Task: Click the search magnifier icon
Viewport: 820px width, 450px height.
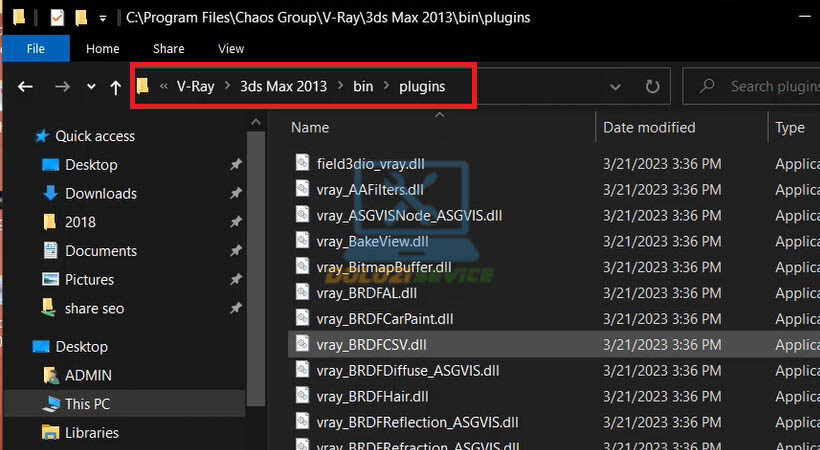Action: tap(707, 86)
